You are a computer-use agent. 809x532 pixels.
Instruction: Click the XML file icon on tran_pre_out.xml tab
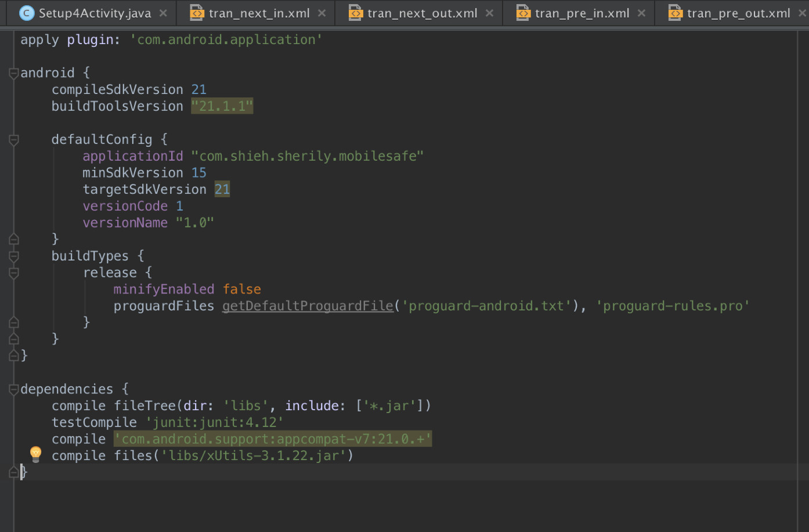pos(675,12)
